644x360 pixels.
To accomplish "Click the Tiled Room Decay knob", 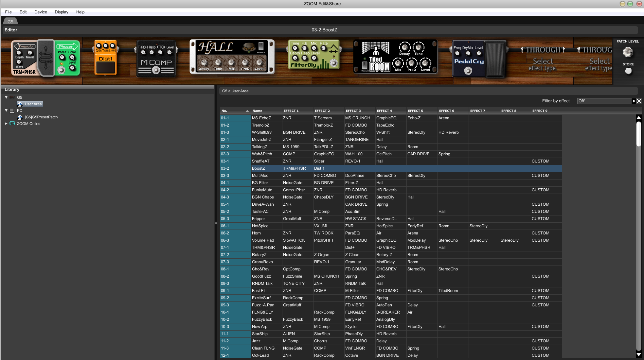I will (404, 47).
